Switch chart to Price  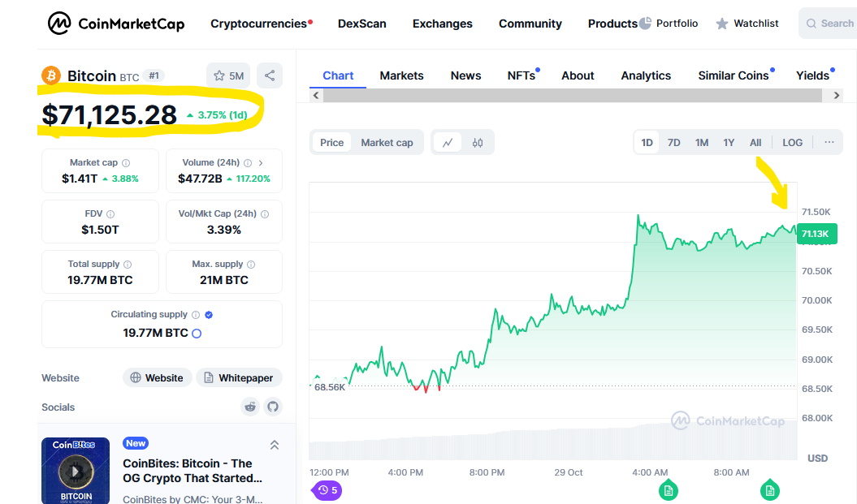click(331, 143)
